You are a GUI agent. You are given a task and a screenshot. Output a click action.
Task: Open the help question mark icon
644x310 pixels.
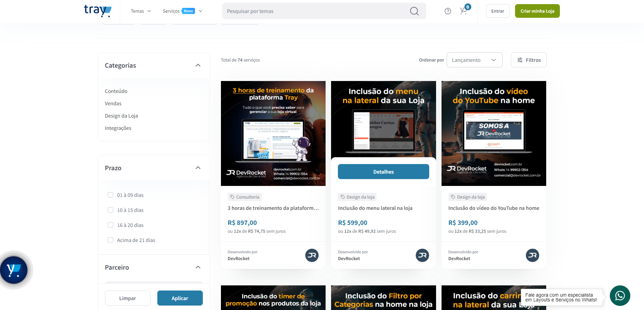pos(448,11)
